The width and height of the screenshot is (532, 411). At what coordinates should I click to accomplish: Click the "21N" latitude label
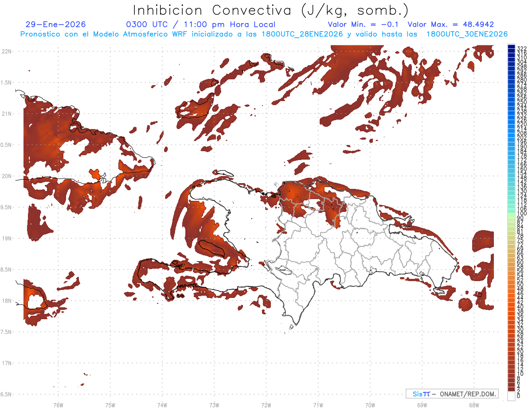click(7, 114)
